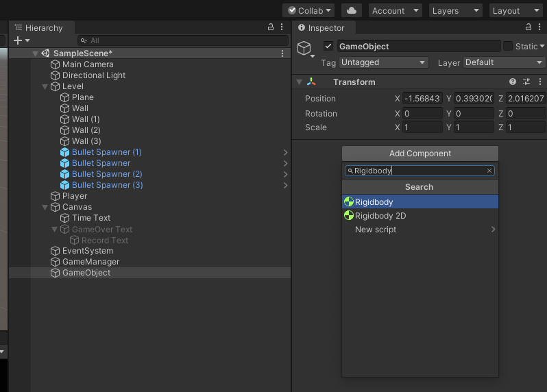This screenshot has height=392, width=547.
Task: Click the Level cube icon
Action: (55, 86)
